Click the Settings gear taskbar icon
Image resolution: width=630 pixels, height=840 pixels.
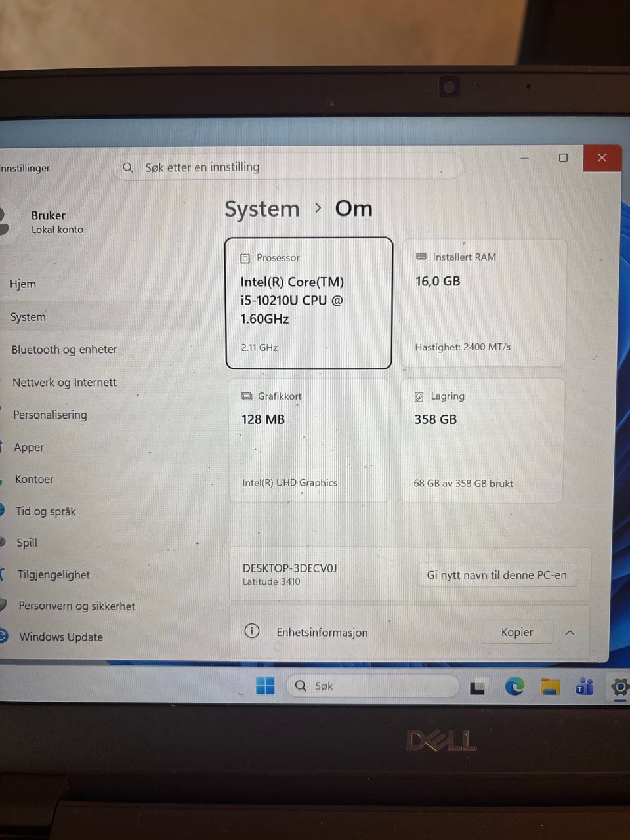tap(619, 687)
